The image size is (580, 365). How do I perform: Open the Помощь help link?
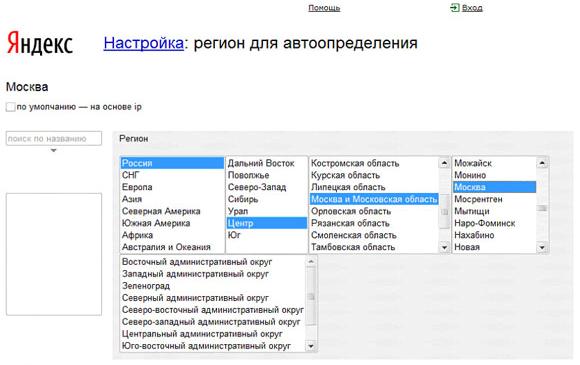click(x=324, y=8)
